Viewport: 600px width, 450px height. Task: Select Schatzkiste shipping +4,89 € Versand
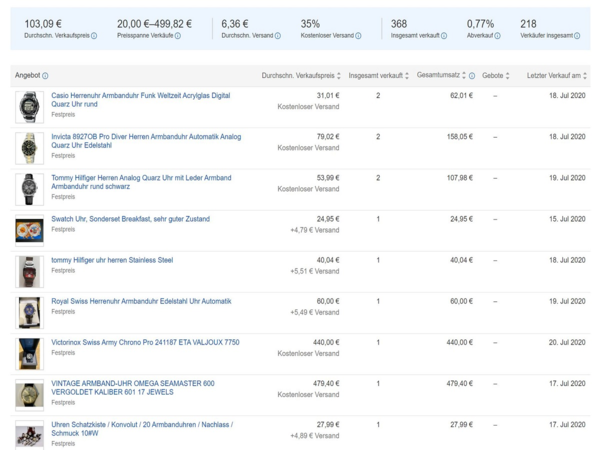315,436
